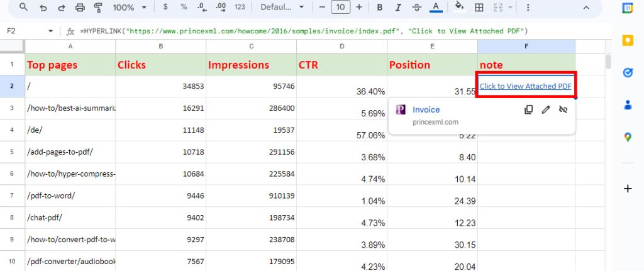The image size is (644, 271).
Task: Increase decimal places
Action: pyautogui.click(x=221, y=7)
